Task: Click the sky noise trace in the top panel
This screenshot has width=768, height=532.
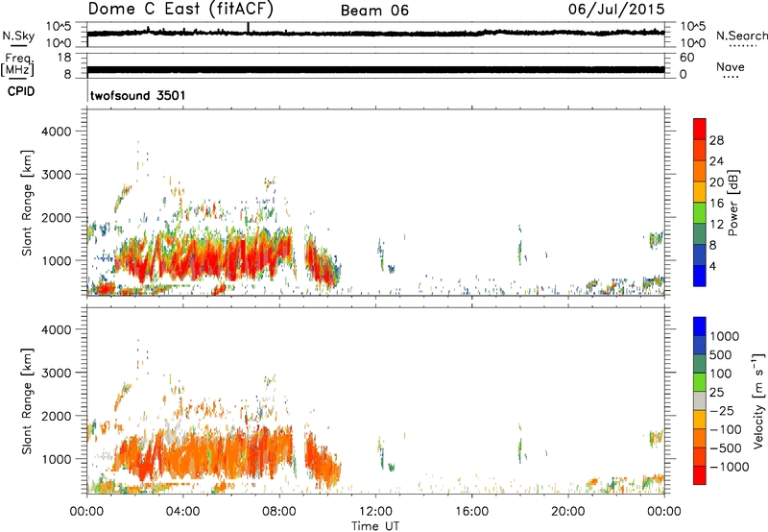Action: coord(375,34)
